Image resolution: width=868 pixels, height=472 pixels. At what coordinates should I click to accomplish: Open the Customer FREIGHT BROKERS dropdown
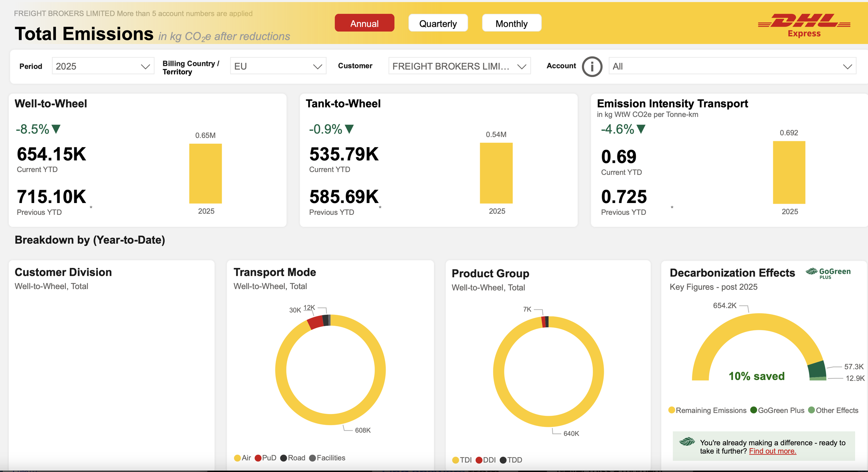coord(459,66)
